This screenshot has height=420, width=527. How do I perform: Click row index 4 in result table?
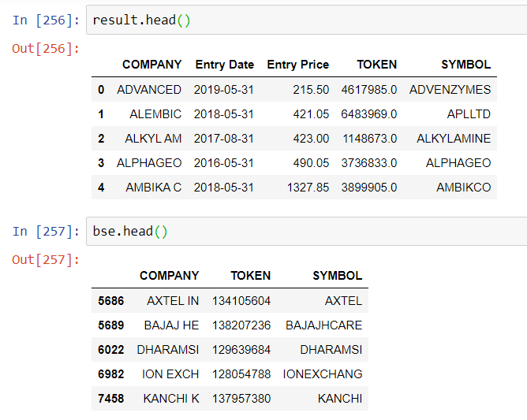point(101,188)
